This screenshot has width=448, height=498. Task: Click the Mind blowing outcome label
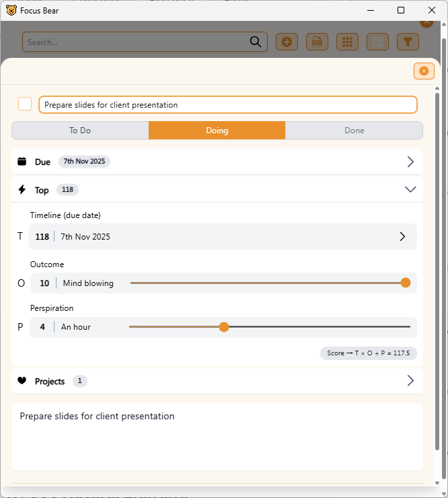[88, 283]
